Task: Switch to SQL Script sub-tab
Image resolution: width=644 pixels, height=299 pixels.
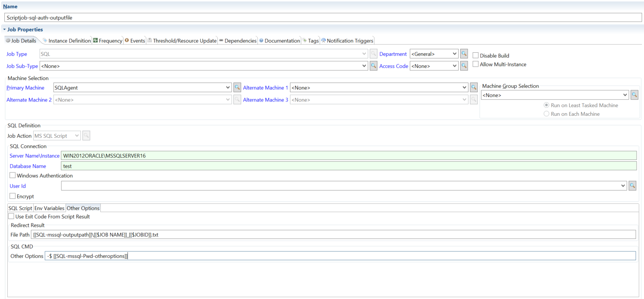Action: tap(20, 208)
